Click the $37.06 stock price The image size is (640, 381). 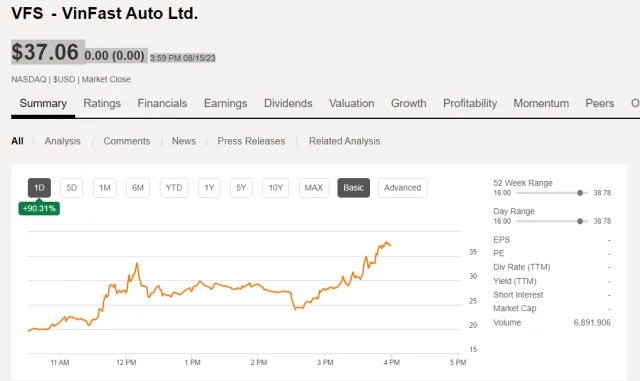pyautogui.click(x=45, y=52)
